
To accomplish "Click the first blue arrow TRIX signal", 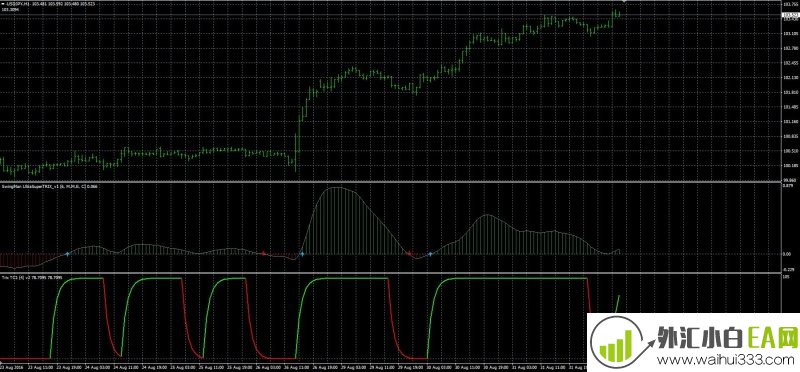I will [x=67, y=254].
